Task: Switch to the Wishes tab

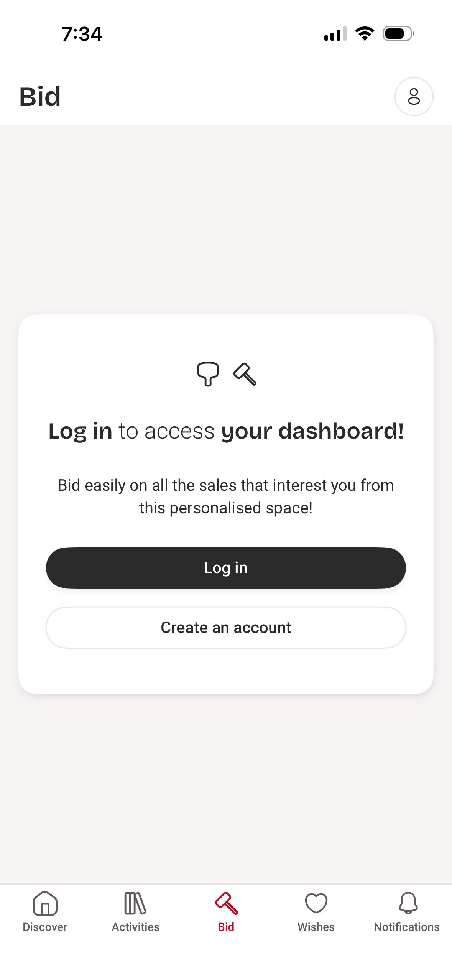Action: 316,927
